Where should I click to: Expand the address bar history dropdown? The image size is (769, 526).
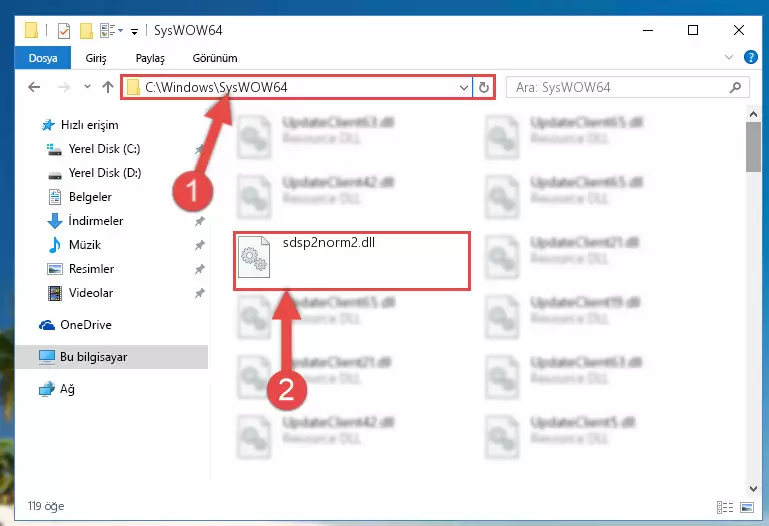pos(463,88)
